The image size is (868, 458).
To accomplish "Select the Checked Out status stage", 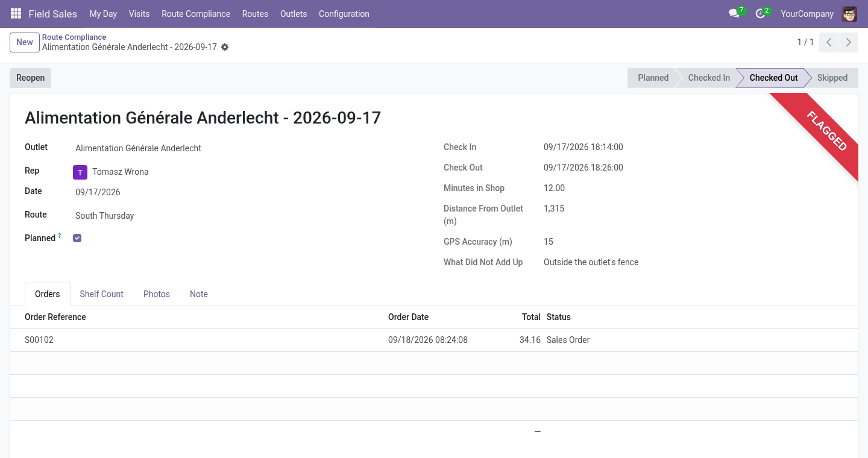I will (773, 78).
